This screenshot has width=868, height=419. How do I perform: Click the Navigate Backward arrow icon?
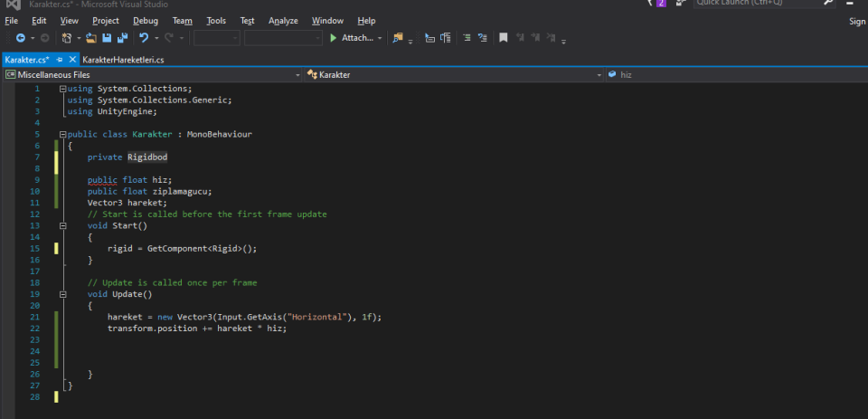(21, 38)
